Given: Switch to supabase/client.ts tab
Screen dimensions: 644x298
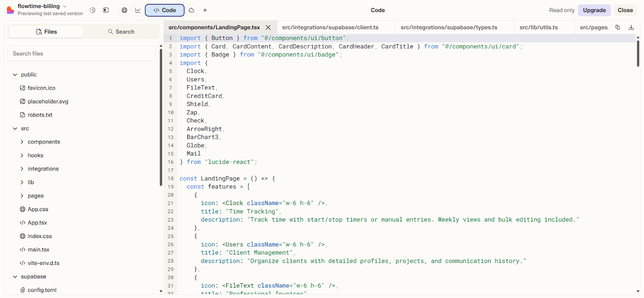Looking at the screenshot, I should tap(330, 27).
